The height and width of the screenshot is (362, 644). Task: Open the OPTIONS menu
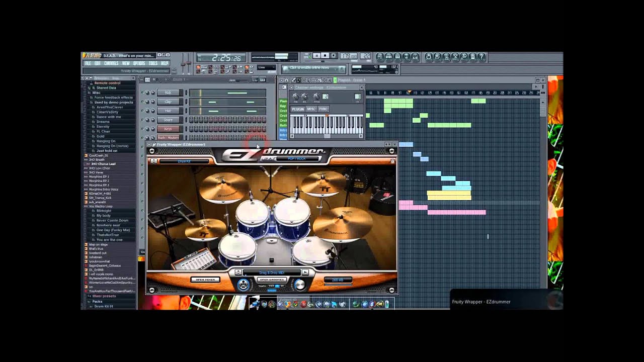(x=139, y=63)
